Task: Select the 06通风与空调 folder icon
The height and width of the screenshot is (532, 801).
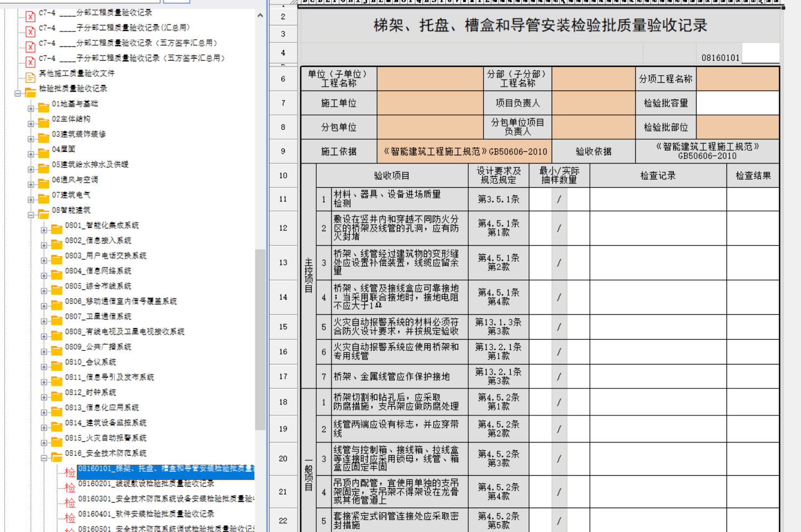Action: coord(44,183)
